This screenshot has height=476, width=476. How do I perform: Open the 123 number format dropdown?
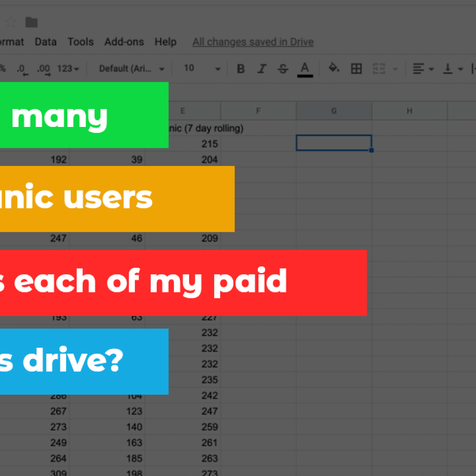point(68,69)
